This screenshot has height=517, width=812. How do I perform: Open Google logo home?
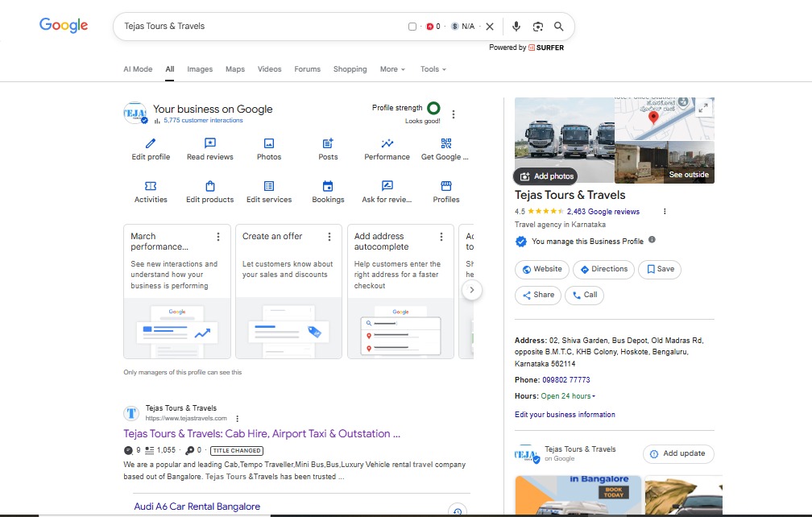point(64,25)
